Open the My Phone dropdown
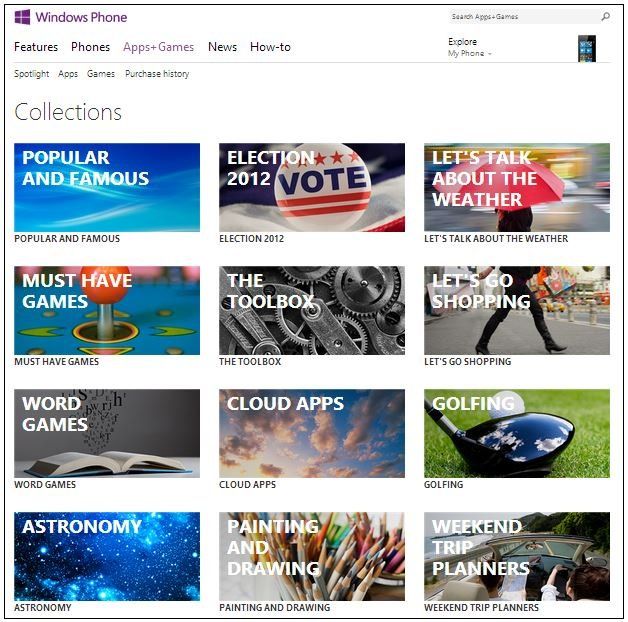Image resolution: width=628 pixels, height=622 pixels. 469,53
